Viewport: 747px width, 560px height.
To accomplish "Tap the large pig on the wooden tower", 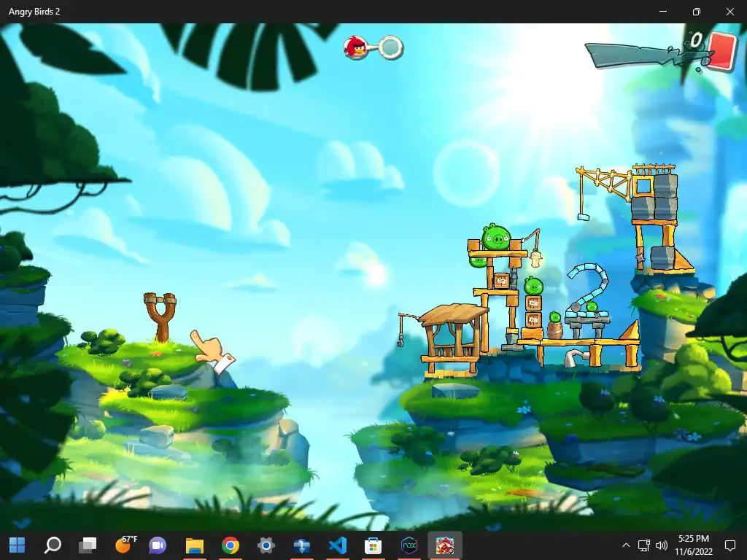I will pyautogui.click(x=496, y=236).
